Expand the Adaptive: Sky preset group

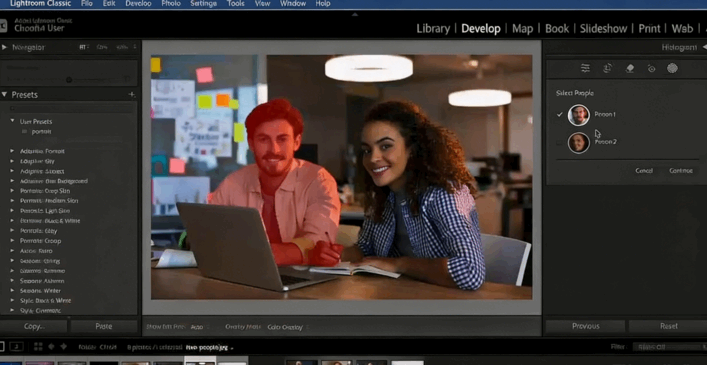coord(12,161)
